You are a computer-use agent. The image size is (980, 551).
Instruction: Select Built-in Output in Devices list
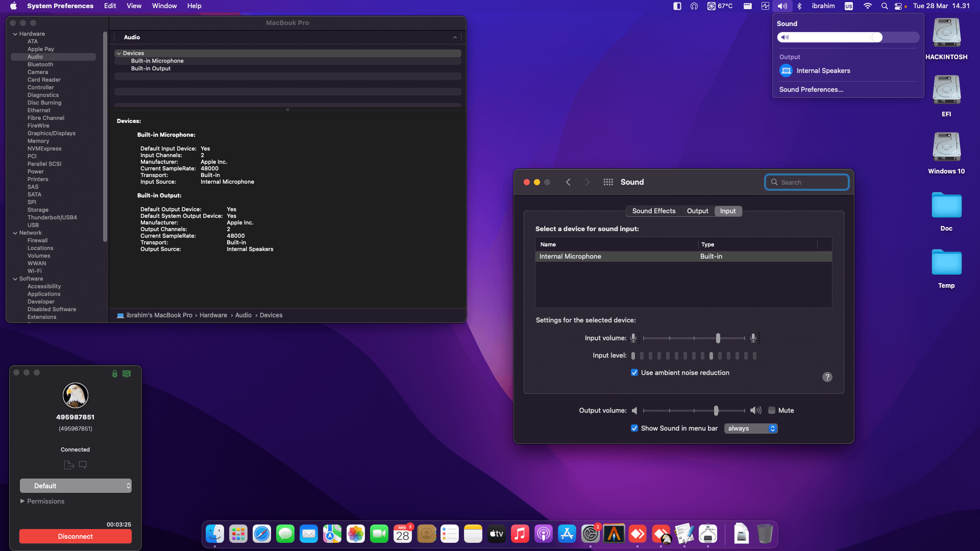coord(151,69)
